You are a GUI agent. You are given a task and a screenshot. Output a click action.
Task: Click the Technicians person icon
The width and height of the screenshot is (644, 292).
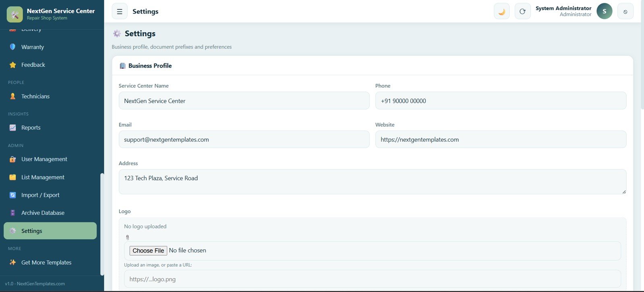point(12,97)
